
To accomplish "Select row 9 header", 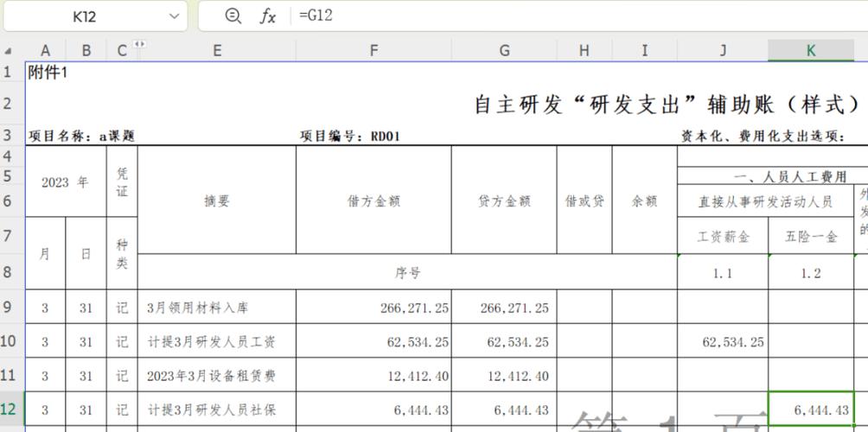I will [x=8, y=307].
